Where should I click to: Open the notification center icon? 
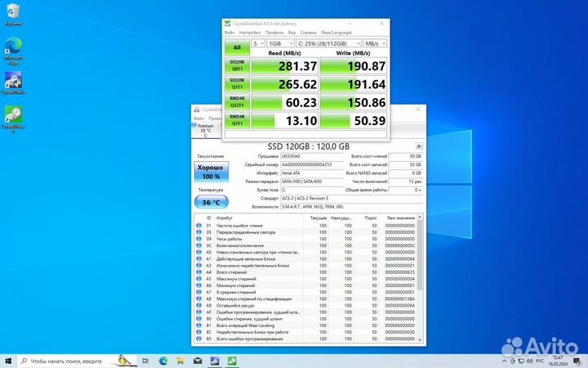click(577, 361)
